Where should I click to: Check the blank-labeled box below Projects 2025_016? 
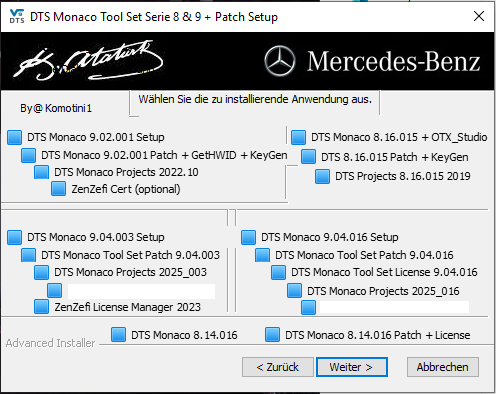coord(308,307)
